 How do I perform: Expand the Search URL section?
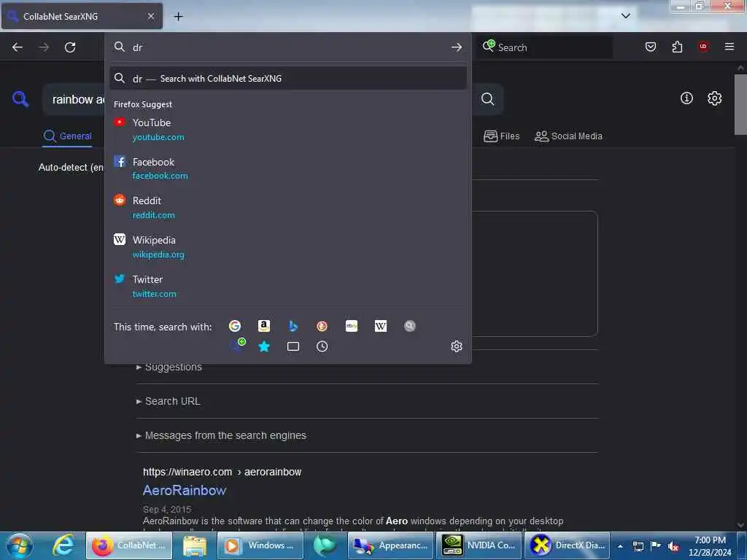point(169,402)
